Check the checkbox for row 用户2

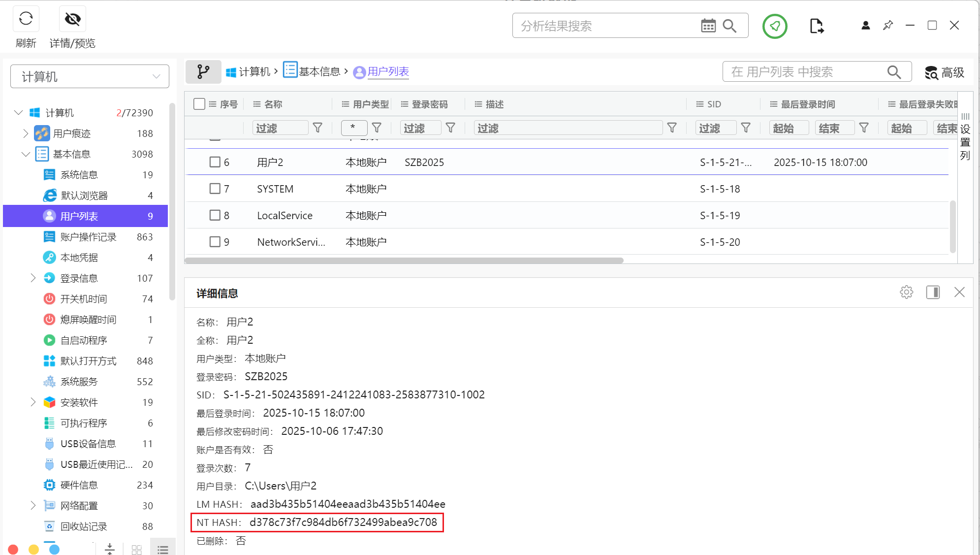[215, 162]
